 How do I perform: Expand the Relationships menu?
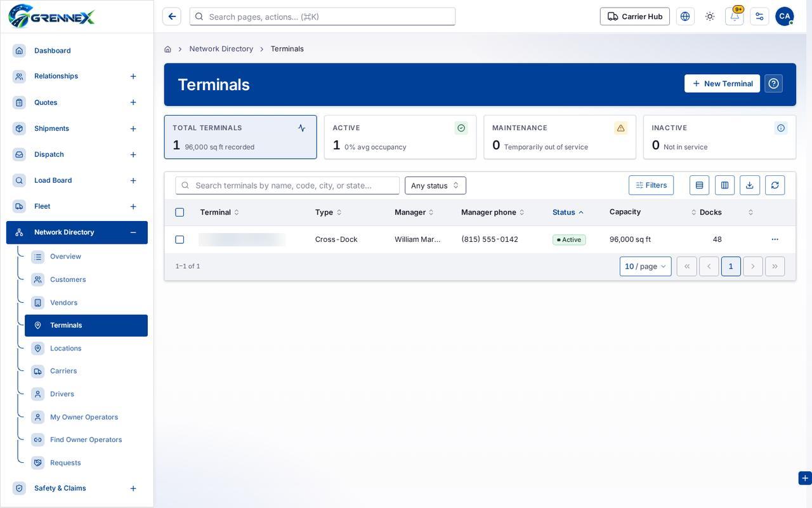pos(133,76)
